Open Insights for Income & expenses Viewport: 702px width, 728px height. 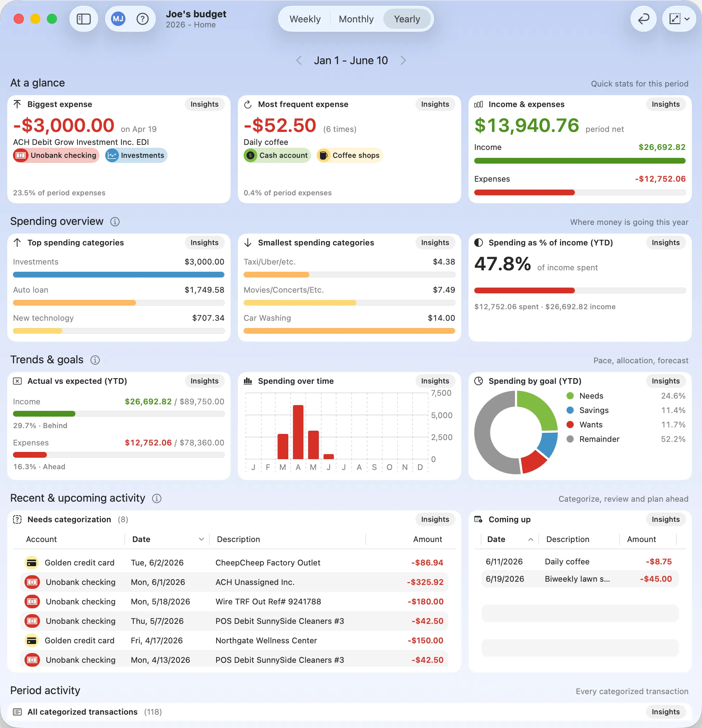666,105
